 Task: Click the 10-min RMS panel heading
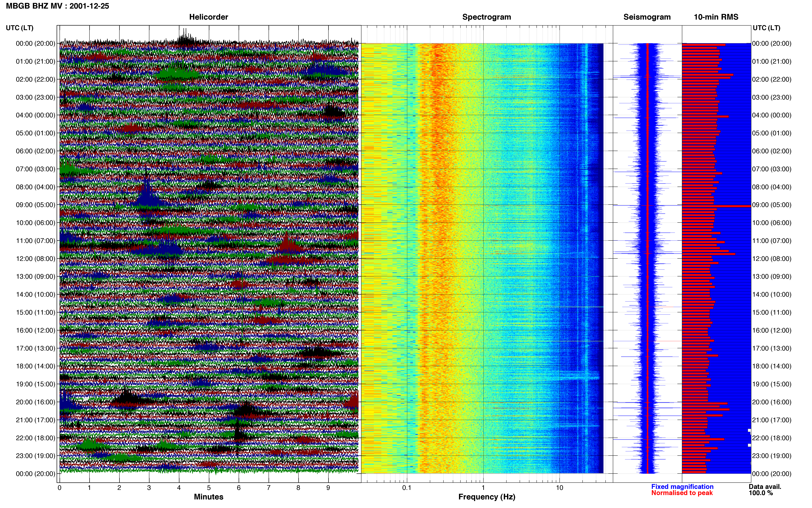coord(716,17)
